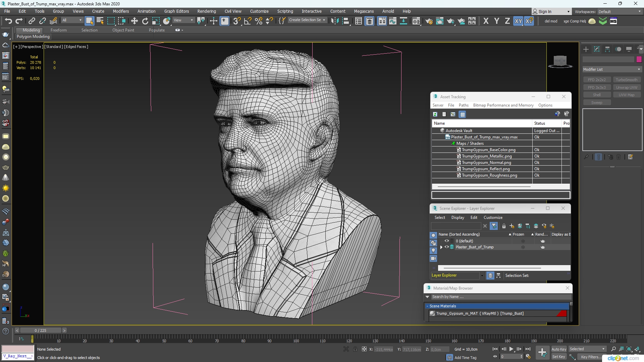This screenshot has width=644, height=362.
Task: Toggle visibility eye of 0 (default) layer
Action: (446, 241)
